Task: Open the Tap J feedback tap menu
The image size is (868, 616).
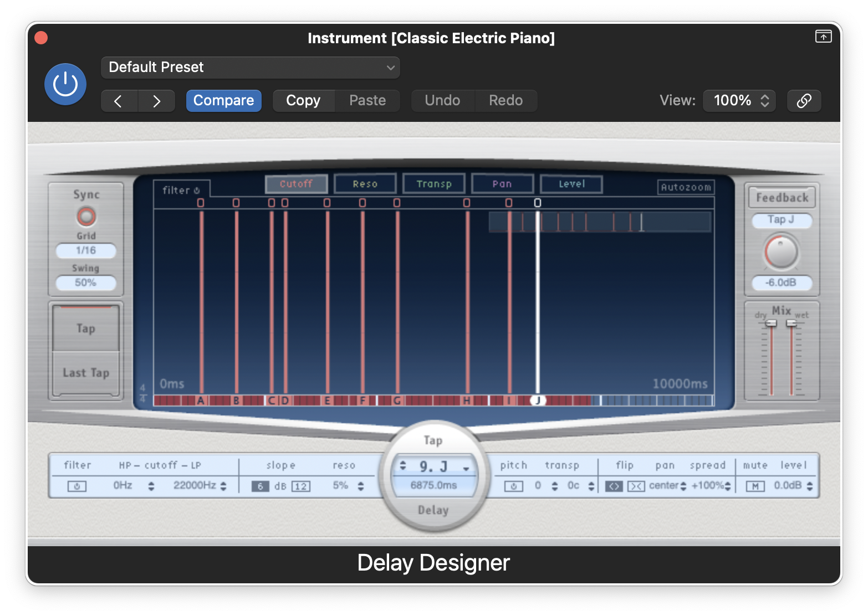Action: tap(782, 220)
